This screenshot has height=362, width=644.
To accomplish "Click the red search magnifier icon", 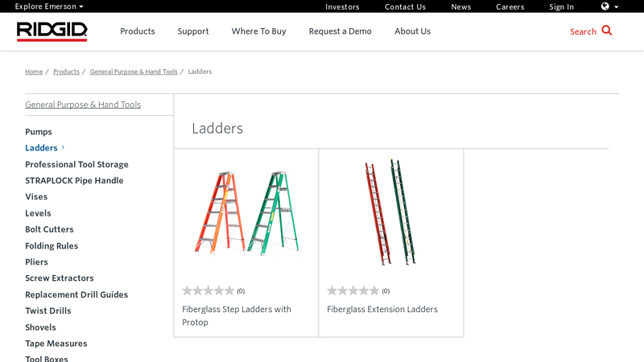I will (x=607, y=31).
